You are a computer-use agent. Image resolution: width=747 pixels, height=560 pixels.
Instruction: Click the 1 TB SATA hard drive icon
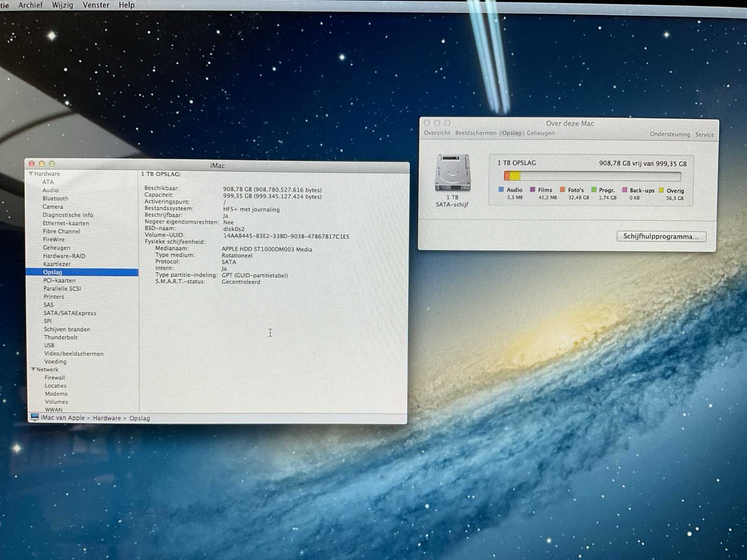click(x=452, y=173)
